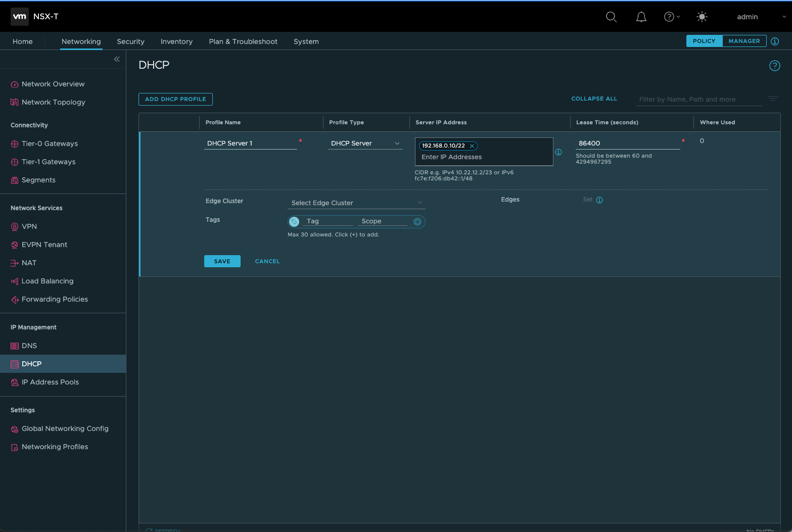Save the DHCP profile

click(222, 261)
